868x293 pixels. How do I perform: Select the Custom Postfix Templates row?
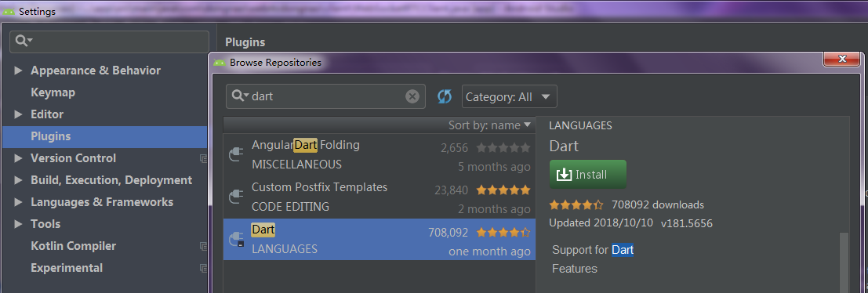(x=380, y=197)
